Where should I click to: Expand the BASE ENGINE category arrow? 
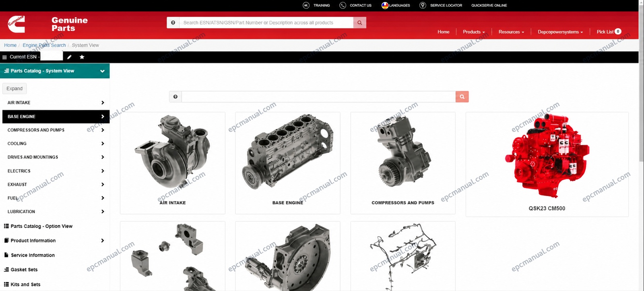(103, 116)
